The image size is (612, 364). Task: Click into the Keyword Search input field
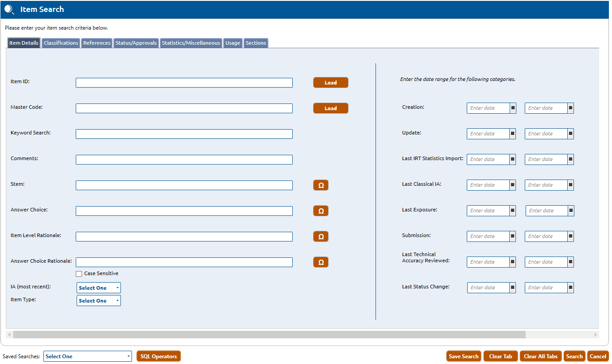184,134
